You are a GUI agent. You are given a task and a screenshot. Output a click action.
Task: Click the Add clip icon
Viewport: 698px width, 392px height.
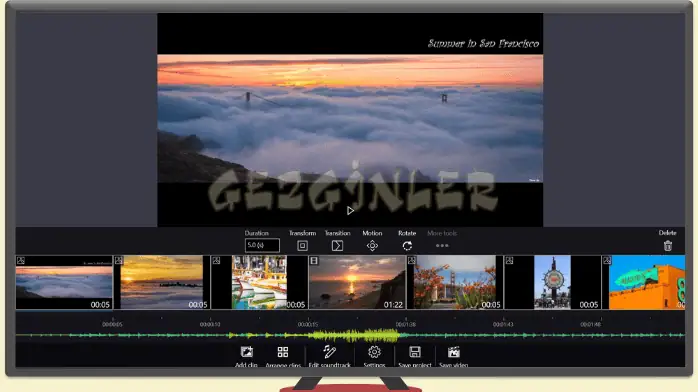(247, 352)
